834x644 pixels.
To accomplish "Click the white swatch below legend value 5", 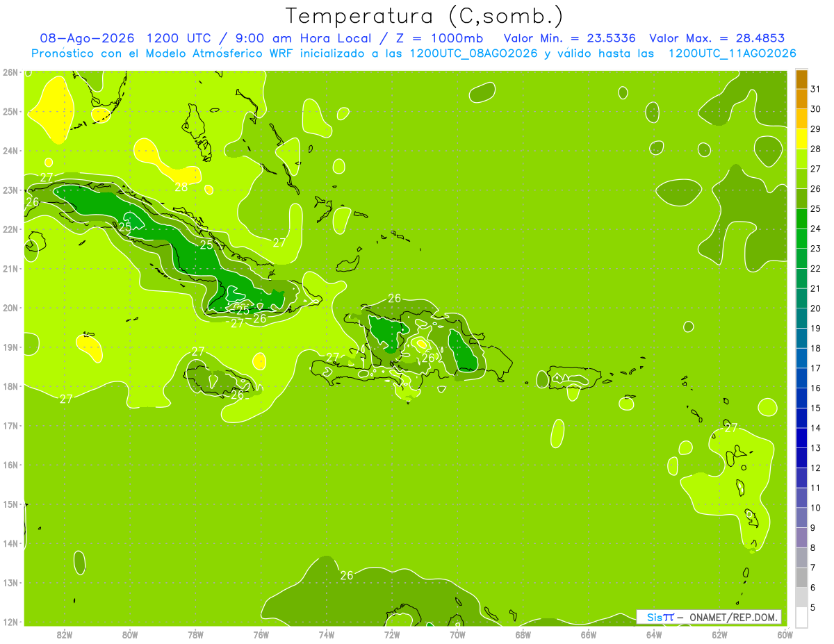I will point(801,616).
